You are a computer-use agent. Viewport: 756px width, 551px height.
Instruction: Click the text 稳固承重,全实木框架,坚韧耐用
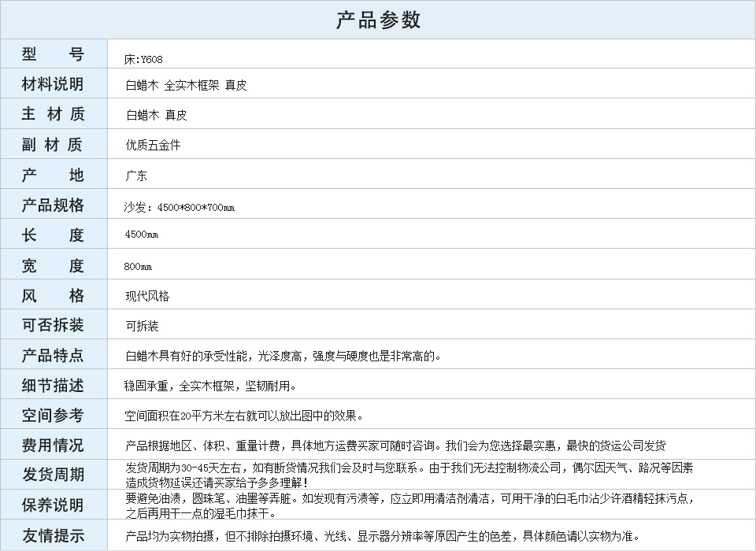(x=210, y=386)
